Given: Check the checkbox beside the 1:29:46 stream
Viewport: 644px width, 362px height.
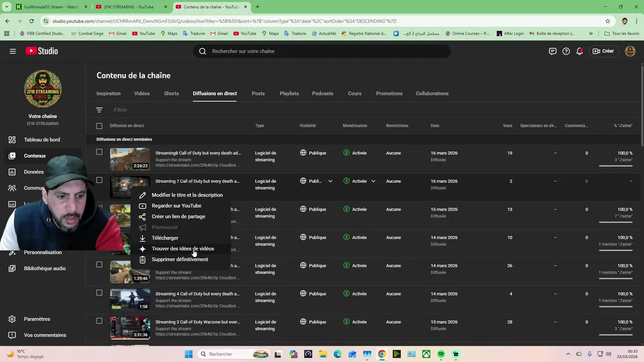Looking at the screenshot, I should (99, 265).
